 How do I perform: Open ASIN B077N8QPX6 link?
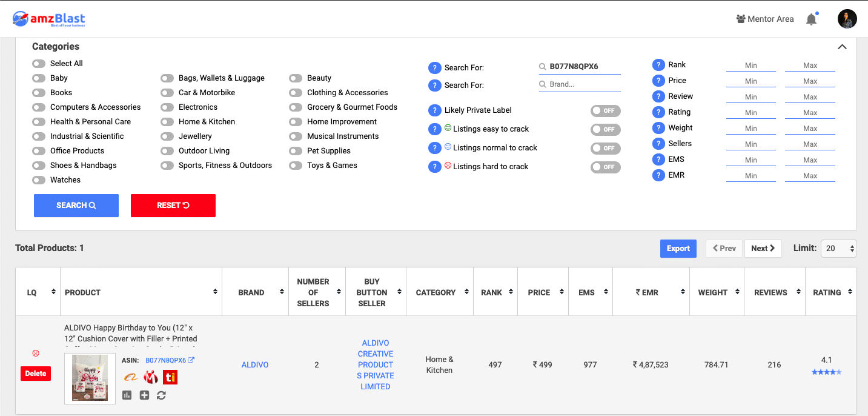[x=170, y=360]
